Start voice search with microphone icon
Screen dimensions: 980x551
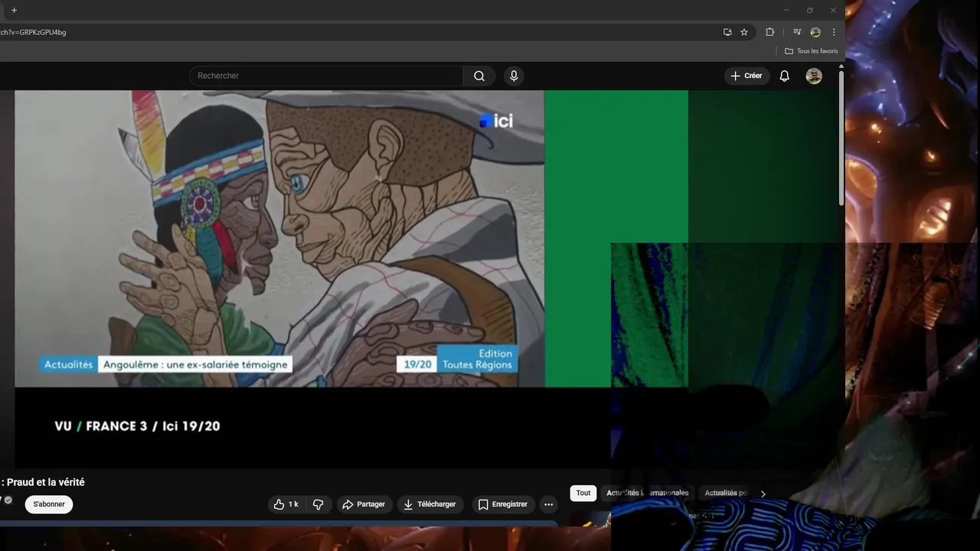(x=514, y=76)
